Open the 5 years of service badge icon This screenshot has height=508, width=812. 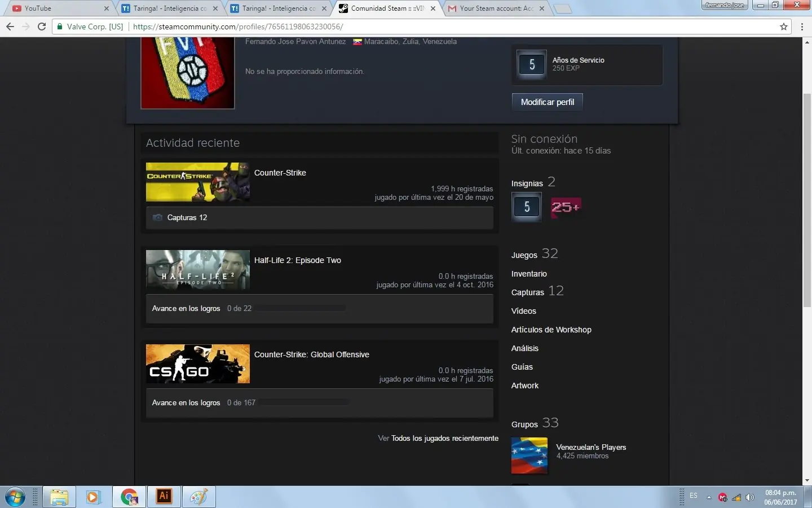pos(532,65)
